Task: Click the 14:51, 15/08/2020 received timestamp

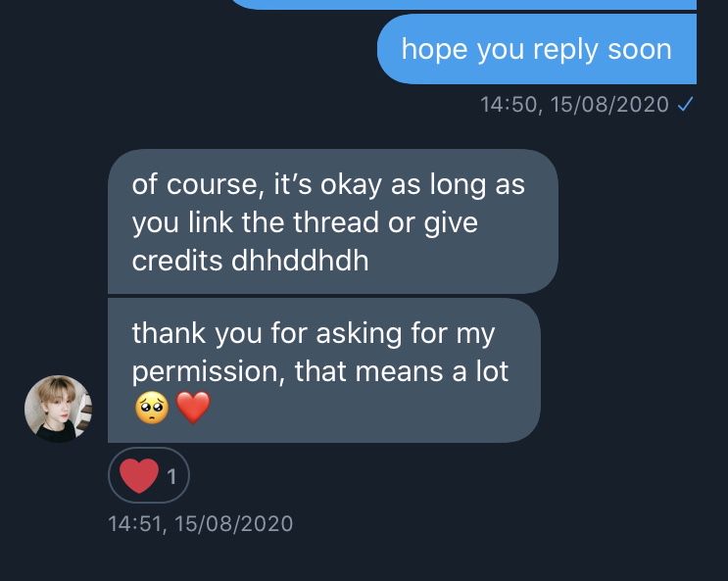Action: (x=201, y=524)
